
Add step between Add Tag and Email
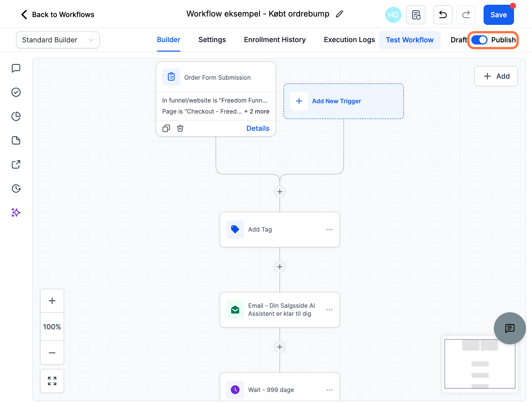pos(280,267)
